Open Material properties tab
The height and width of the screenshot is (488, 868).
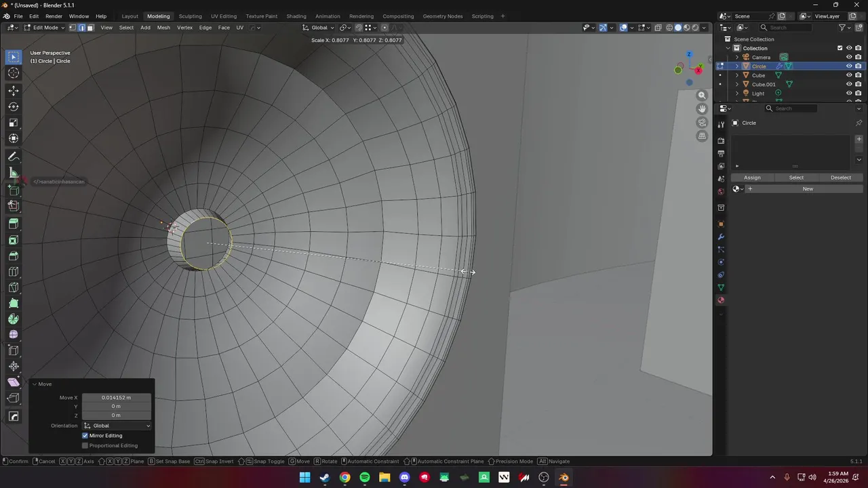721,300
